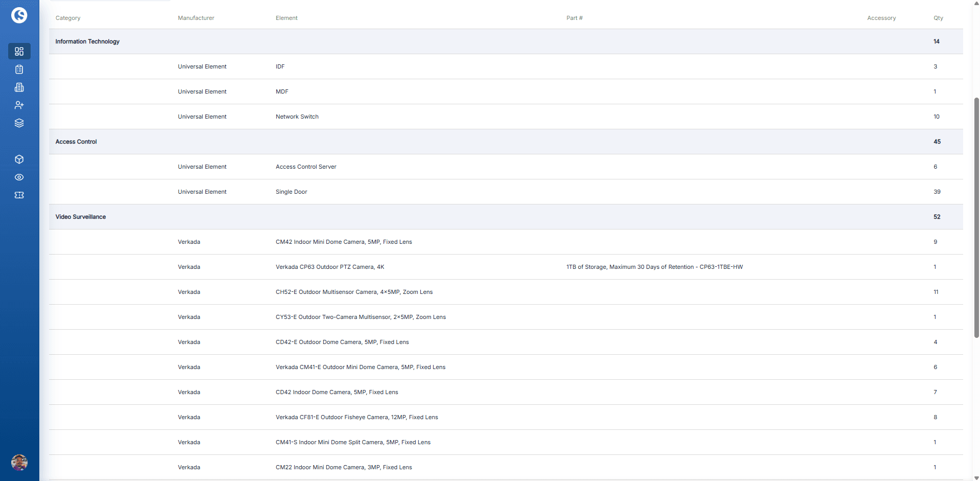980x481 pixels.
Task: Open the clipboard list icon in sidebar
Action: pyautogui.click(x=19, y=70)
